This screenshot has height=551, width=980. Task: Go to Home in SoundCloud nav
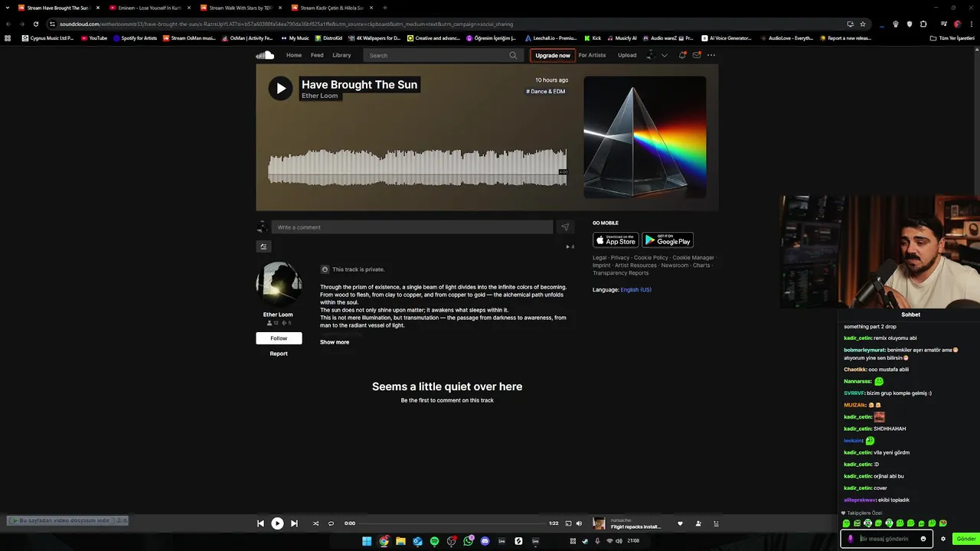[x=294, y=55]
